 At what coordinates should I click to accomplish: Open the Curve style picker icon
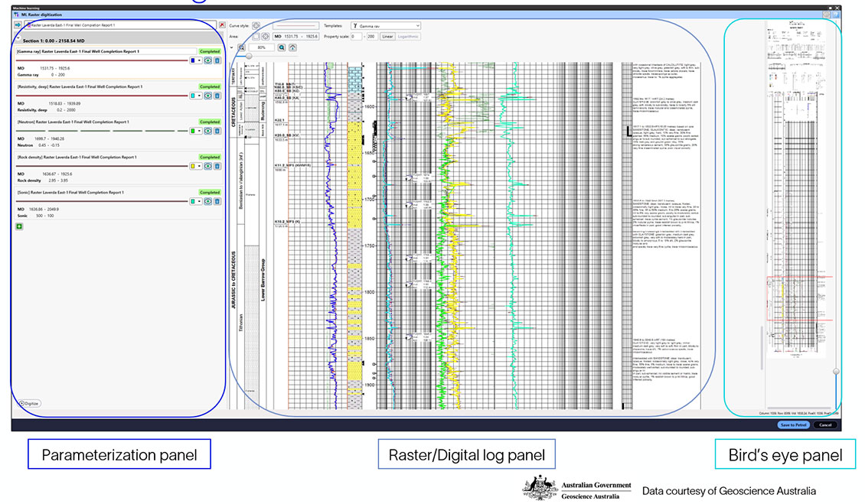coord(256,26)
